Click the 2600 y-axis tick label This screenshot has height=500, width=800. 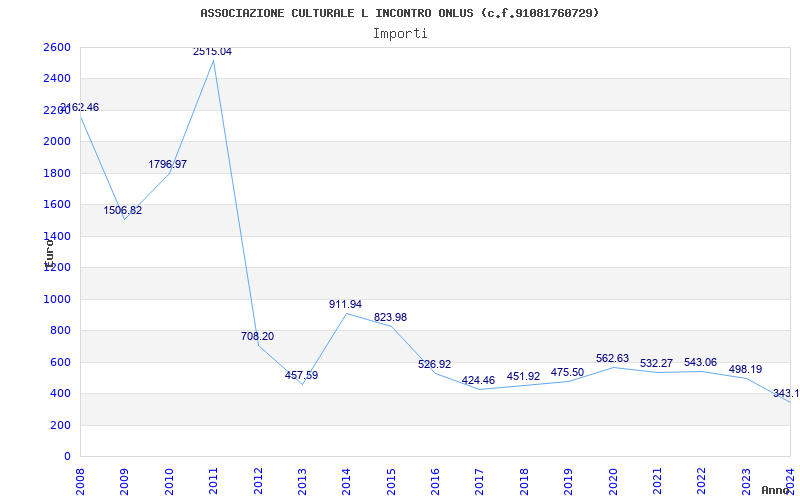click(x=57, y=47)
